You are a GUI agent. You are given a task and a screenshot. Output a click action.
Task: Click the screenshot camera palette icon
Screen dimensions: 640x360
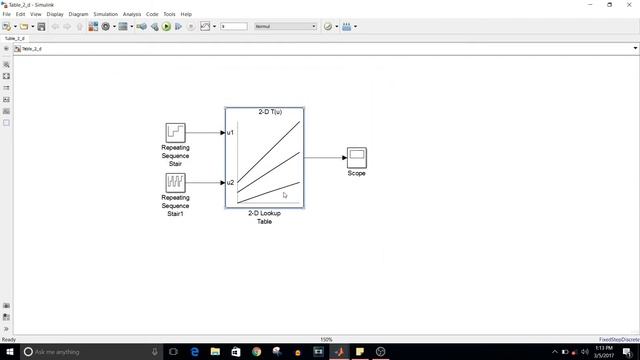tap(6, 306)
